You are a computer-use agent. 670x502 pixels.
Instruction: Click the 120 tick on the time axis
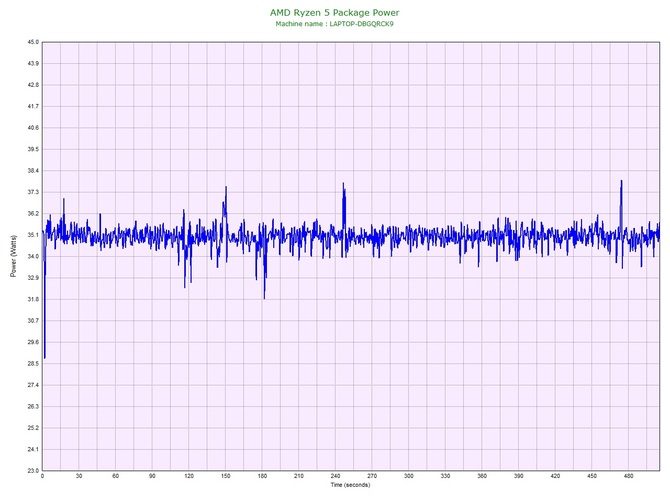click(x=188, y=476)
